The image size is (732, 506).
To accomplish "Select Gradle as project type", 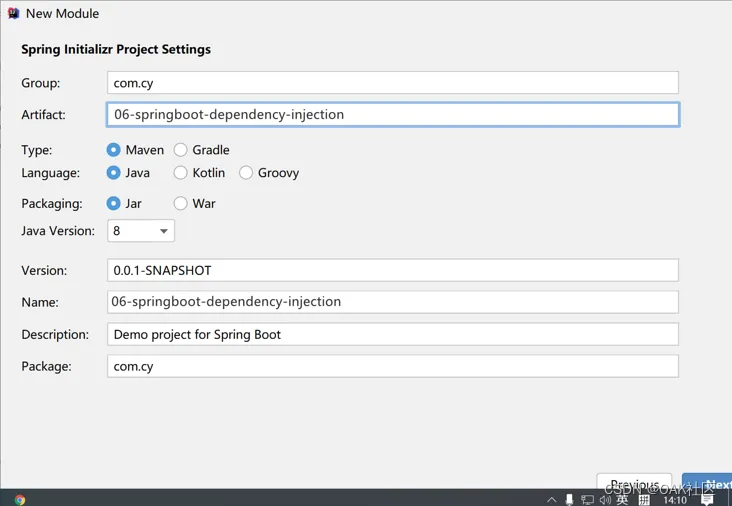I will (x=181, y=150).
